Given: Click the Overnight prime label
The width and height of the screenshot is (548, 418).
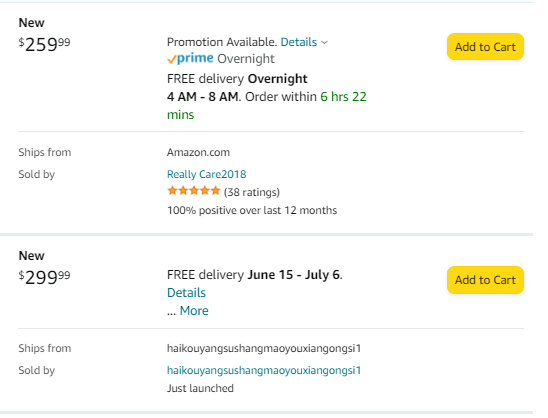Looking at the screenshot, I should click(x=246, y=59).
